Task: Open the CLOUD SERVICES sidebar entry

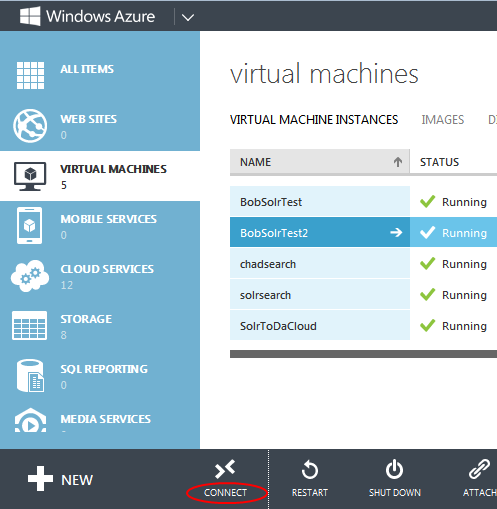Action: 100,276
